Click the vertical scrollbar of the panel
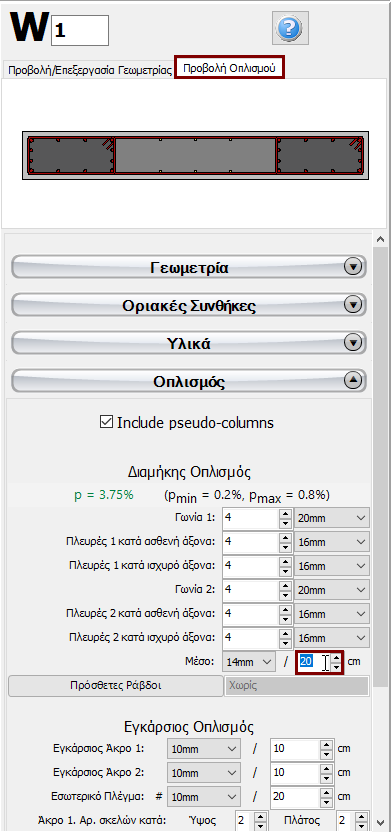This screenshot has width=391, height=832. (x=380, y=530)
